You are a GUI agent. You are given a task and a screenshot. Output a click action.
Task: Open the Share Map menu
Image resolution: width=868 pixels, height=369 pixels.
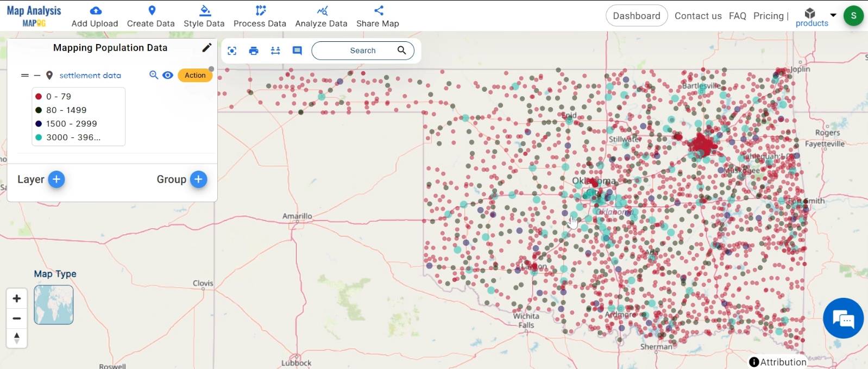coord(378,17)
